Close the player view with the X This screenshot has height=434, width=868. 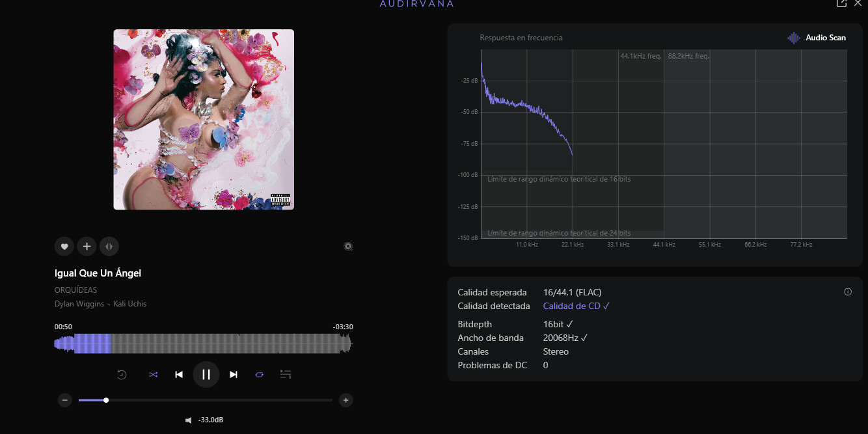point(858,3)
